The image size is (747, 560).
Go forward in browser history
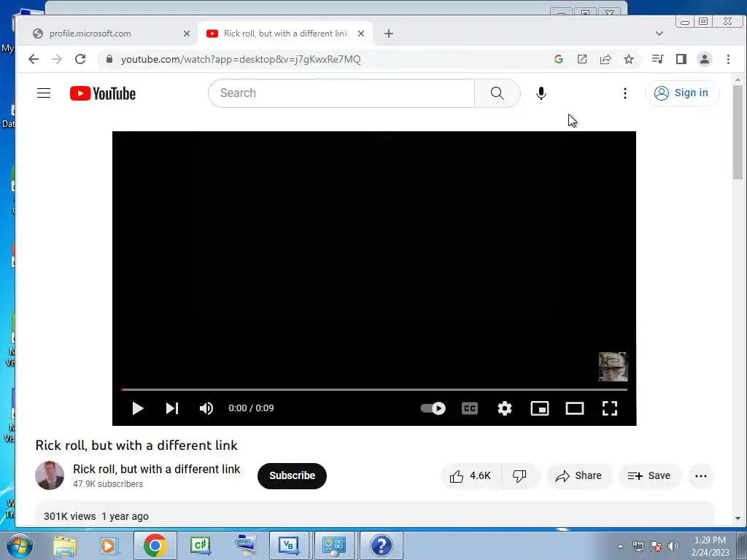57,59
